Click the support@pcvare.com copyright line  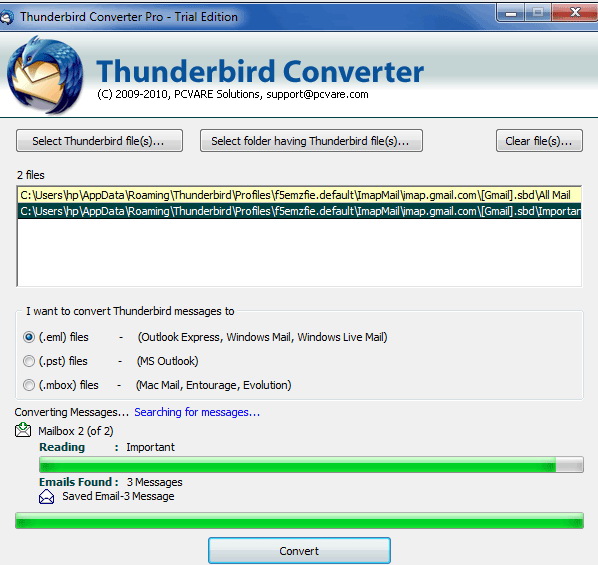click(233, 94)
